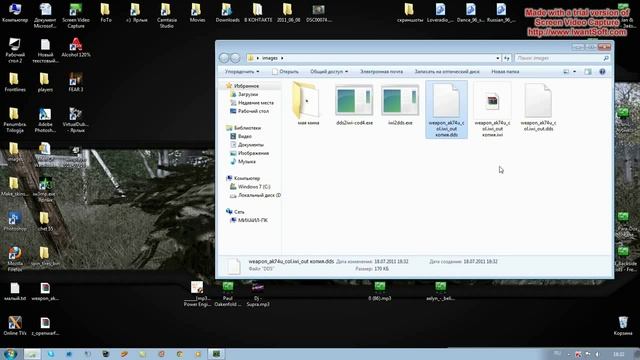Select the Mozilla Firefox desktop shortcut
The height and width of the screenshot is (360, 640).
(15, 259)
